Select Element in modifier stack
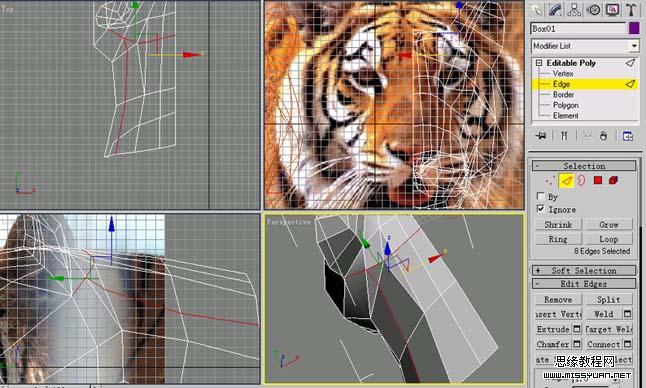This screenshot has width=646, height=388. click(x=566, y=116)
